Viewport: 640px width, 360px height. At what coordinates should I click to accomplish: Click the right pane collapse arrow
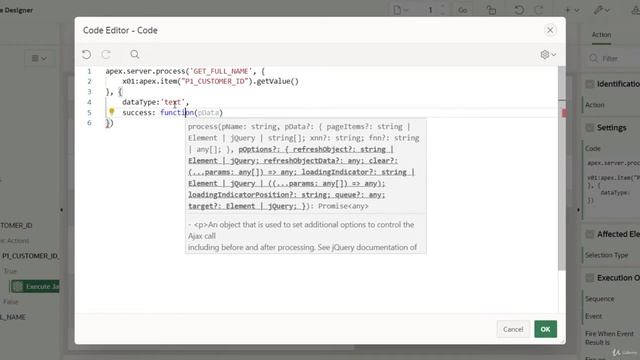click(x=578, y=210)
